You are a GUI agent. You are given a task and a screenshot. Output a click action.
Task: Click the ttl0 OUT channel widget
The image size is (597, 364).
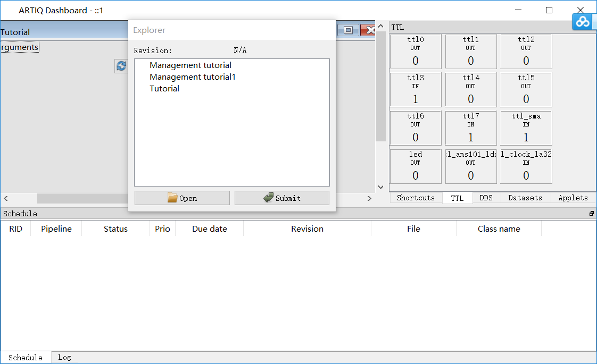[416, 52]
